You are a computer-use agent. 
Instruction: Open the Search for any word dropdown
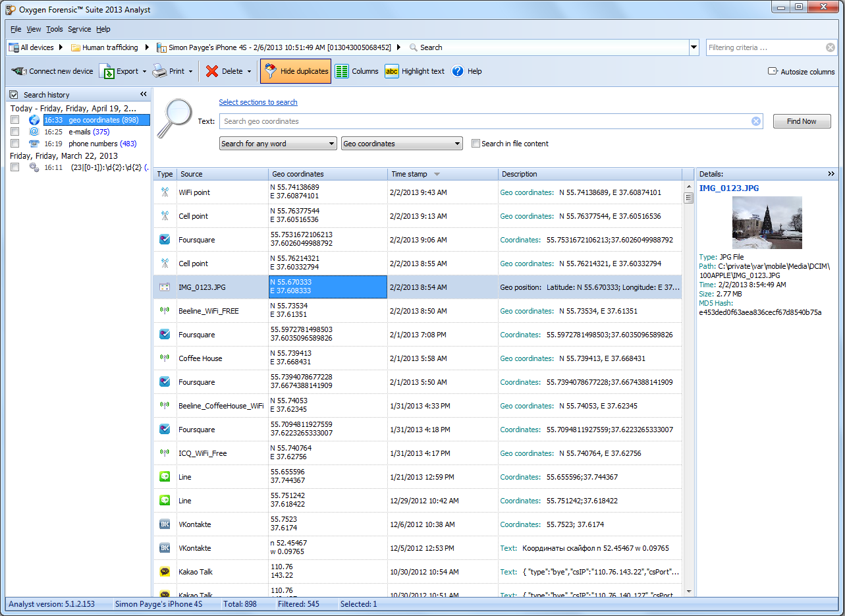278,144
